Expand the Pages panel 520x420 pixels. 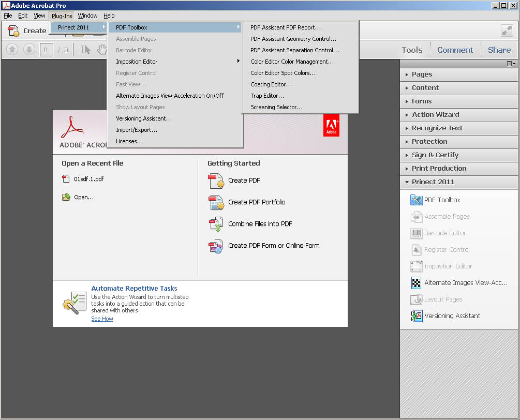(458, 74)
